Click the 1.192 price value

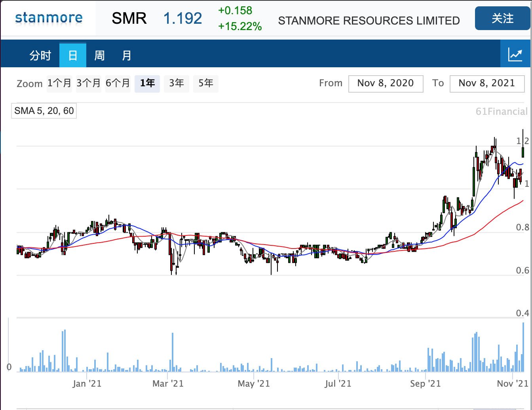tap(183, 18)
